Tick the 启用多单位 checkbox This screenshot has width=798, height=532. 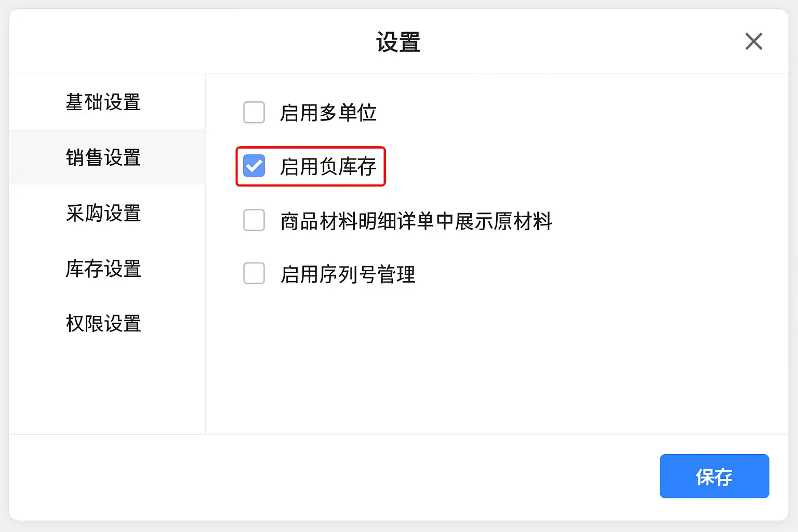tap(254, 112)
